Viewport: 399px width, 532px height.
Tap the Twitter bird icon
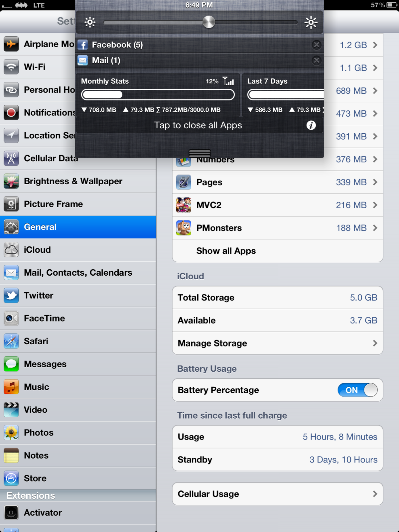[x=11, y=296]
